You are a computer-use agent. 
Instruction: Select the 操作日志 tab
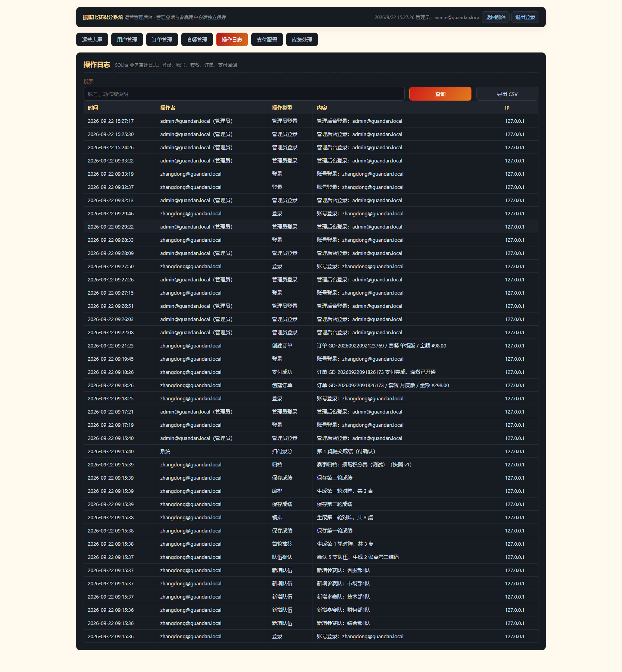point(232,40)
